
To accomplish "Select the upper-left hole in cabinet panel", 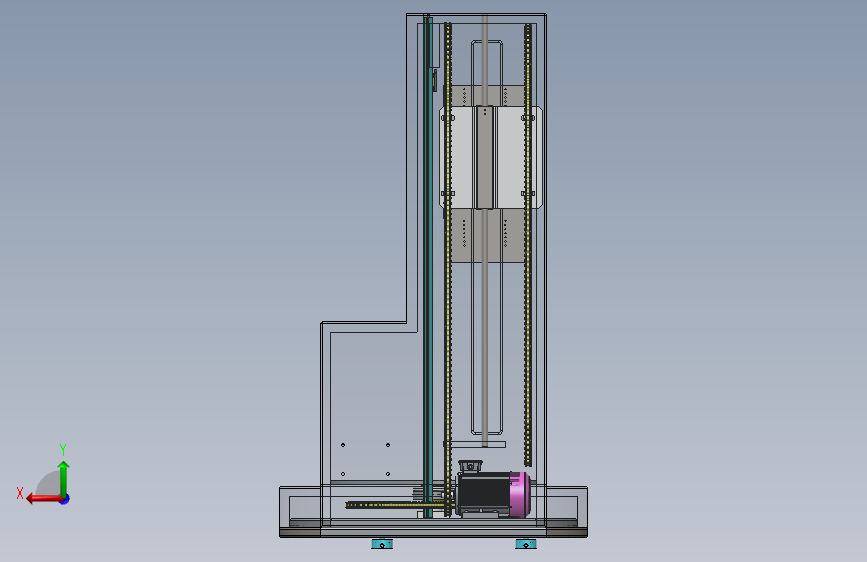I will 343,445.
